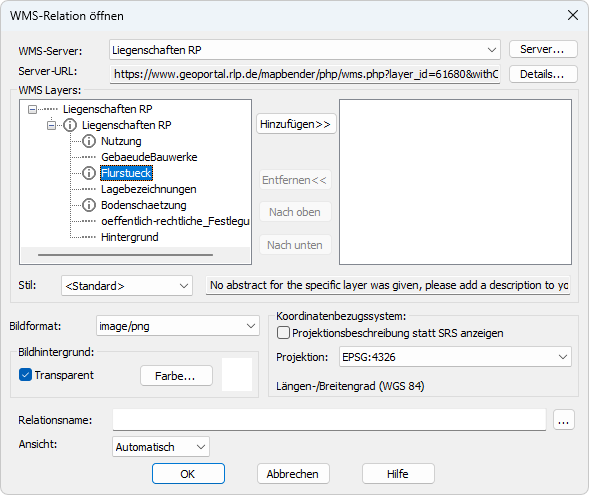This screenshot has height=495, width=589.
Task: Click the white background color swatch
Action: click(x=237, y=374)
